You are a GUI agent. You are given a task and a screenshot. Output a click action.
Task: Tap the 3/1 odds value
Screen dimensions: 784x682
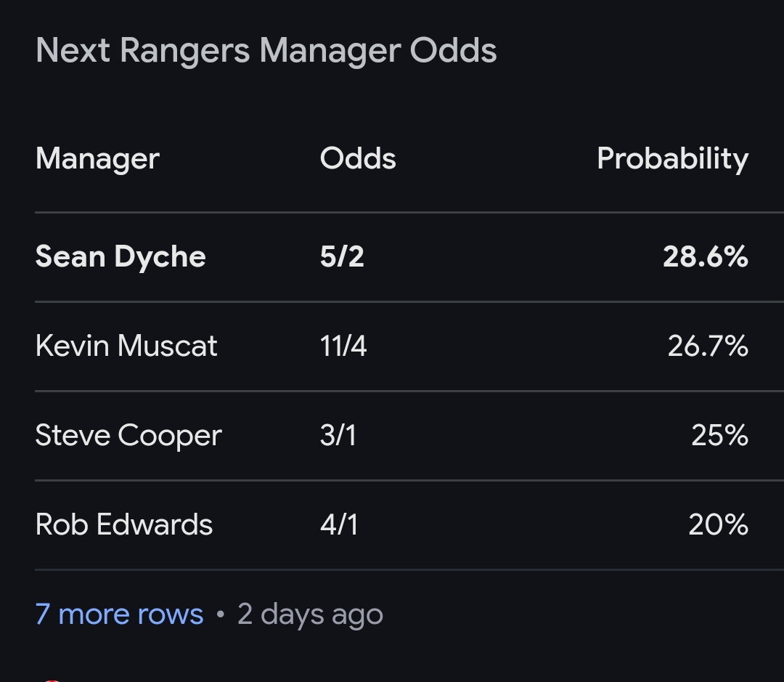pyautogui.click(x=338, y=436)
